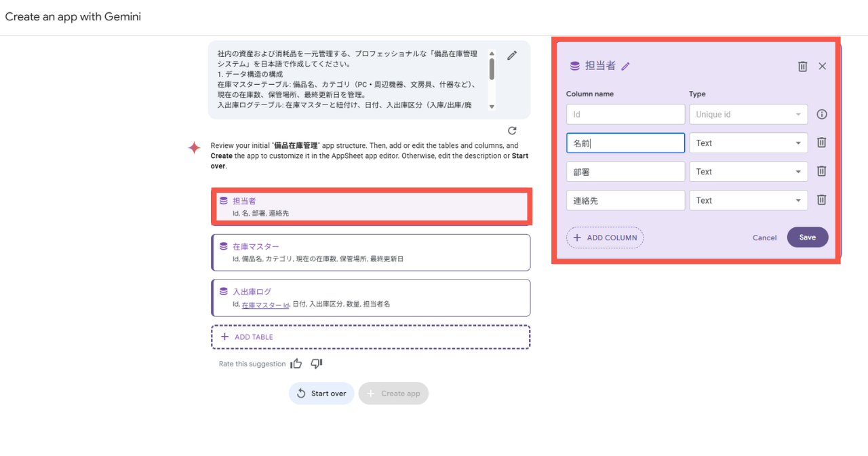The width and height of the screenshot is (868, 456).
Task: Remove the 部署 column with its trash icon
Action: (x=821, y=172)
